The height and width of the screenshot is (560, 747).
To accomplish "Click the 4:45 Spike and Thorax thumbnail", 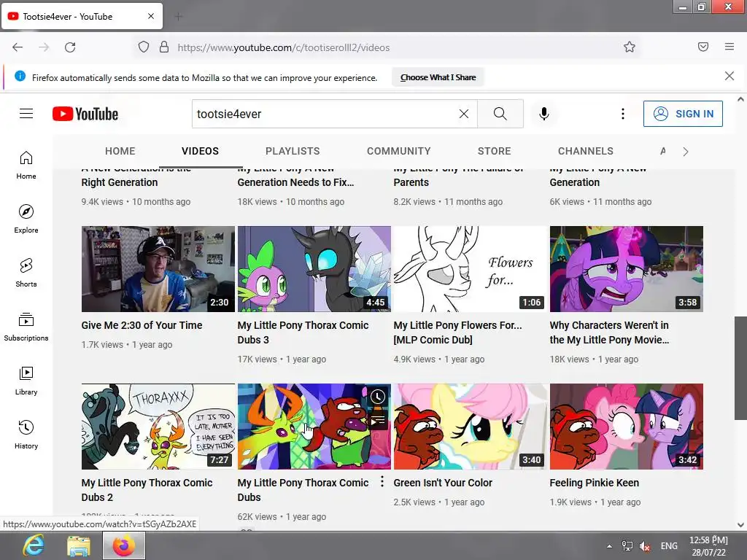I will pos(314,269).
